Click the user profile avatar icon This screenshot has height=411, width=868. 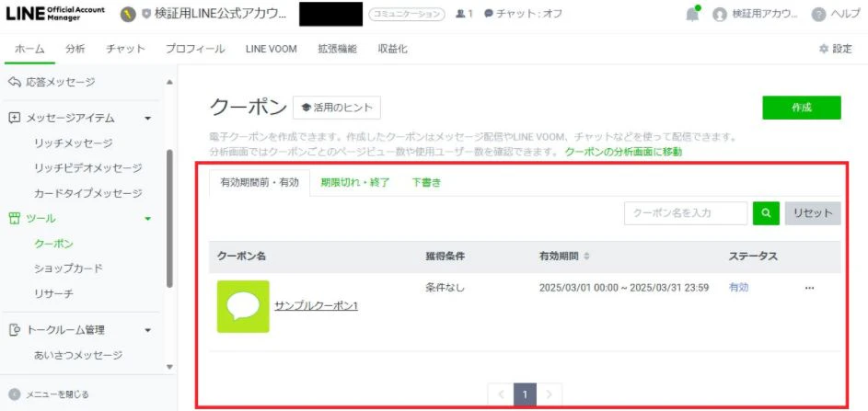pos(720,15)
